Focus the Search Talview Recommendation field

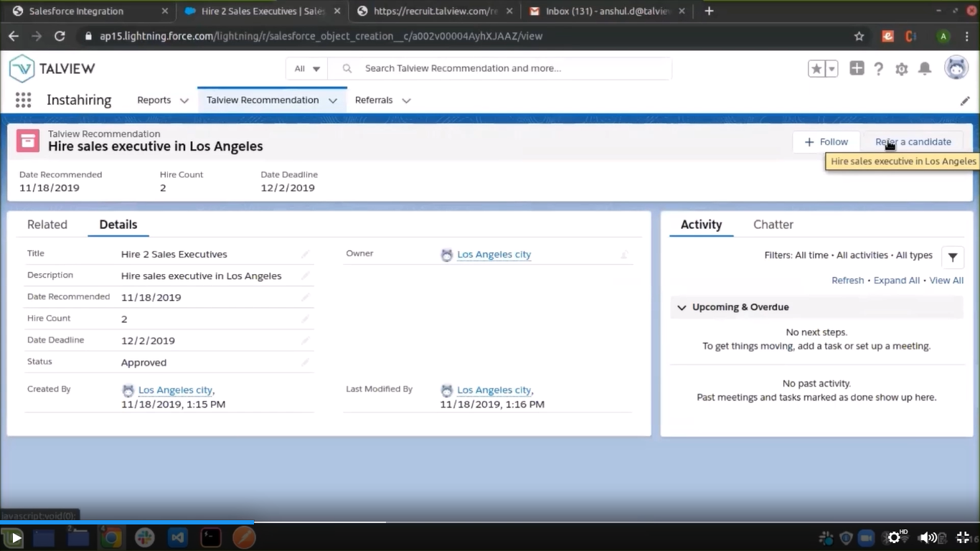[500, 69]
